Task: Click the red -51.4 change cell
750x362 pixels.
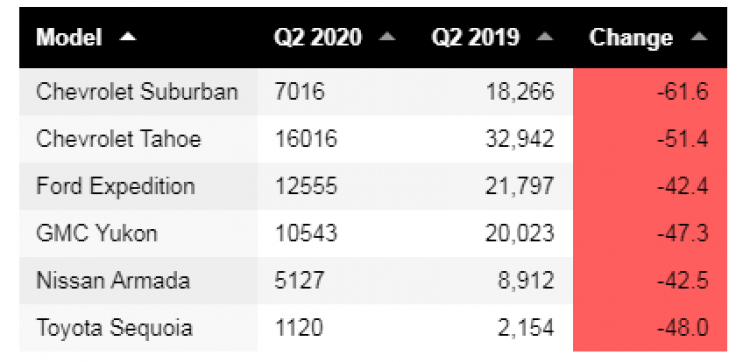Action: click(650, 139)
